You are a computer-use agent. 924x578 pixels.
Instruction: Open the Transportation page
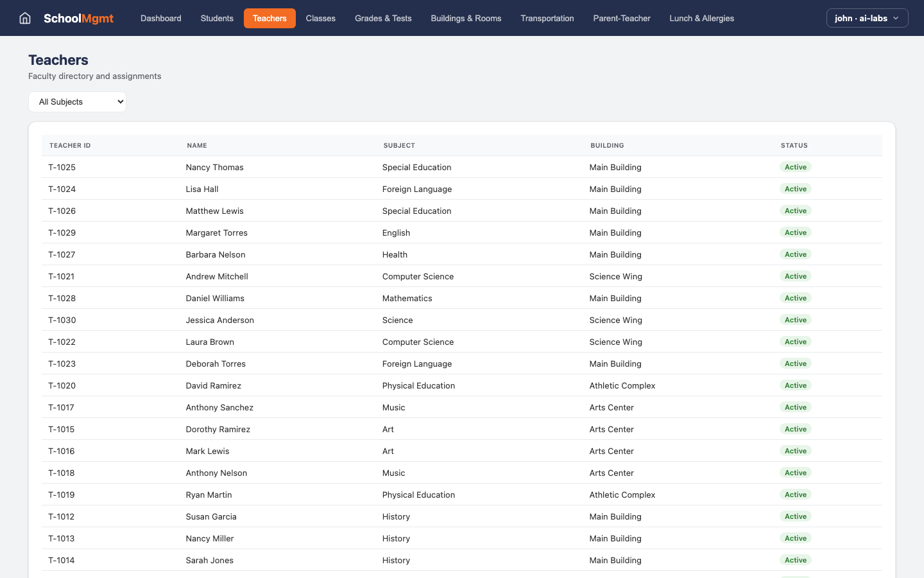tap(547, 18)
